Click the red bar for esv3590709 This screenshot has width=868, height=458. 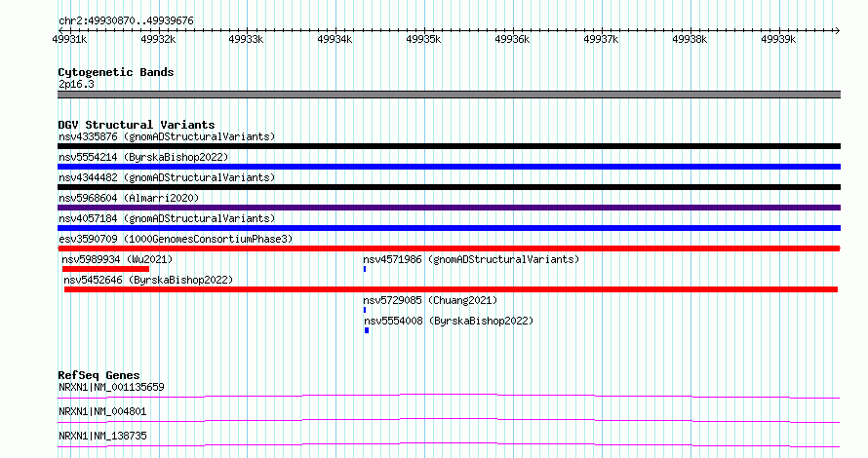click(449, 248)
